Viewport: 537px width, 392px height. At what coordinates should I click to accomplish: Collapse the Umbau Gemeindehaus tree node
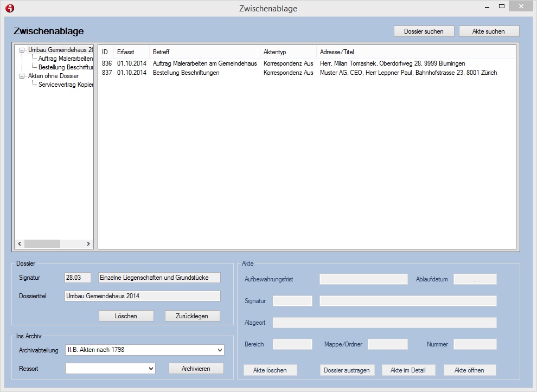point(22,50)
